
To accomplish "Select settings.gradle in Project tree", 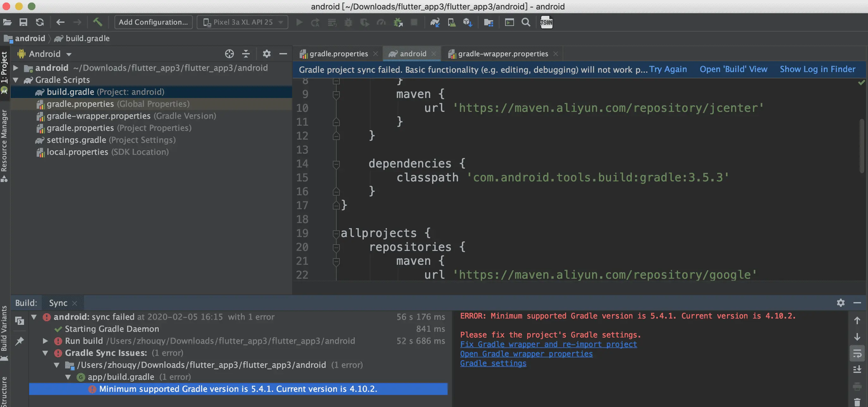I will coord(76,140).
